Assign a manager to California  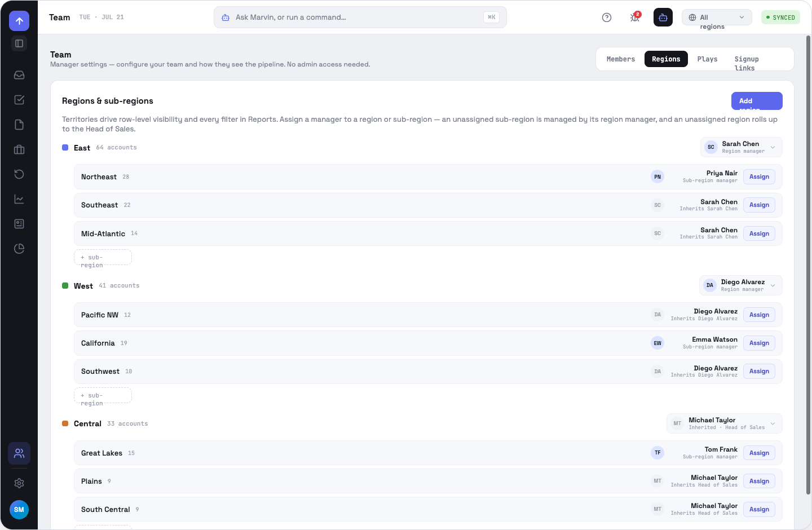pos(759,343)
